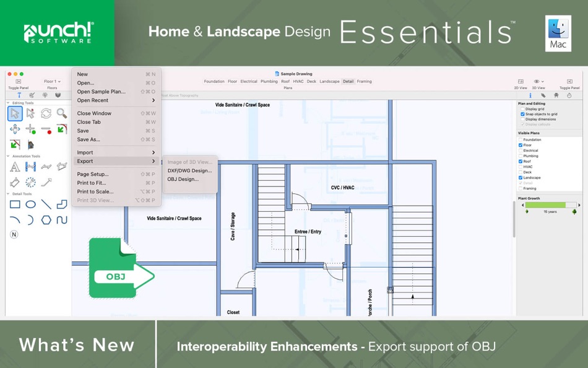
Task: Select the polyline measure annotation tool
Action: [x=46, y=167]
